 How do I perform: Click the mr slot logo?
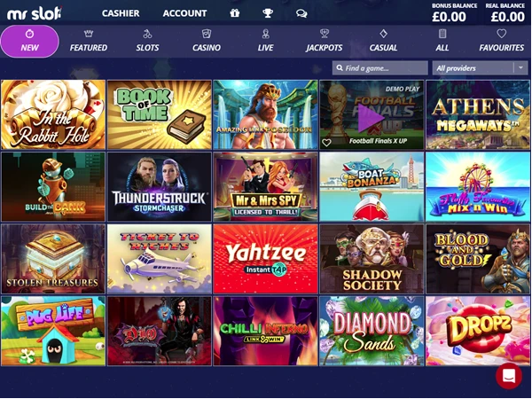pos(35,13)
